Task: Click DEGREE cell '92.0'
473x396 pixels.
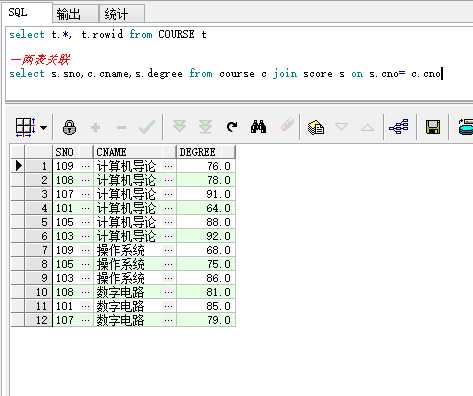Action: coord(206,236)
